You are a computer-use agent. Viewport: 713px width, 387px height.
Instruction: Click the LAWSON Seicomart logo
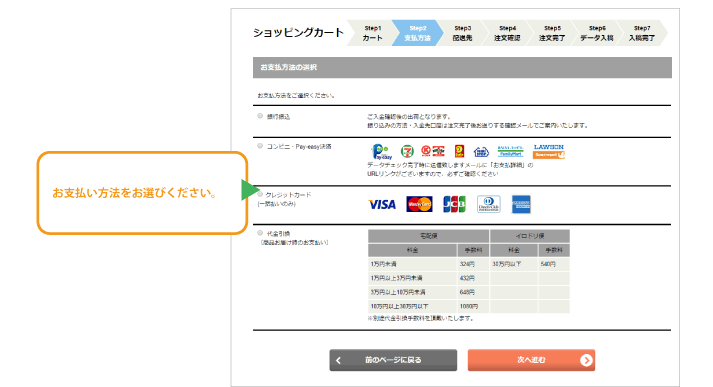pyautogui.click(x=549, y=151)
